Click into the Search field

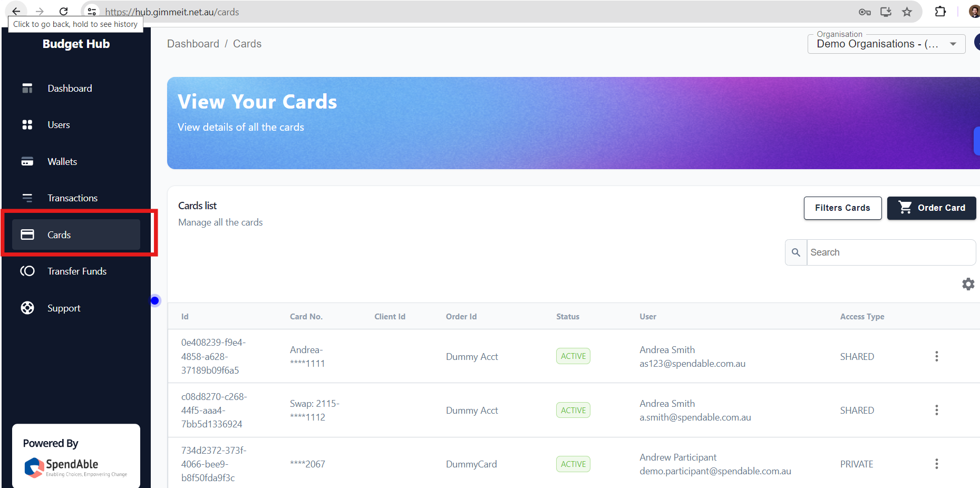coord(891,252)
